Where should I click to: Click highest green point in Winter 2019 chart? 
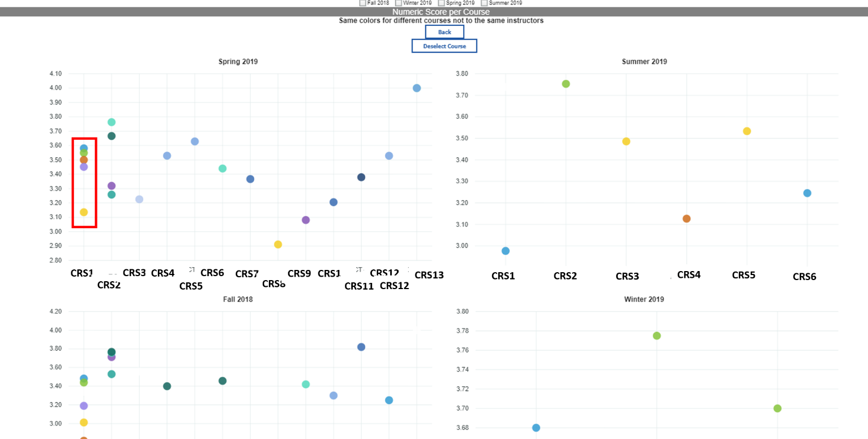click(657, 336)
